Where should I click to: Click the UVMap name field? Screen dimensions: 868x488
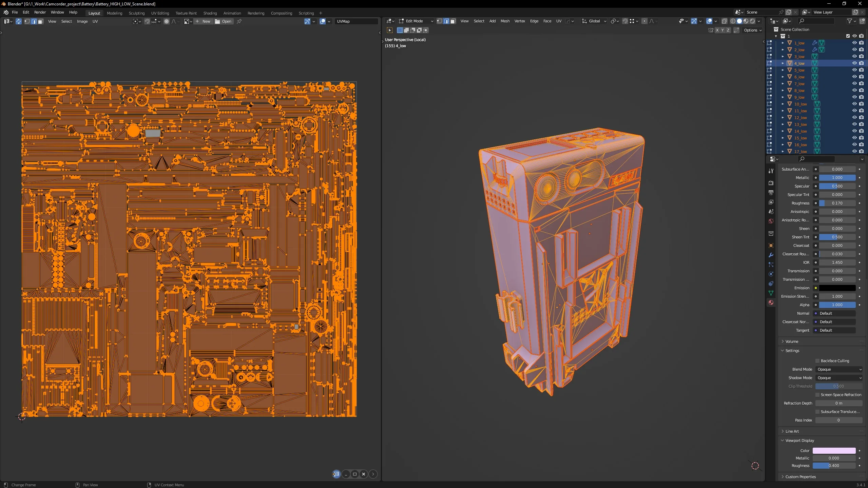coord(356,21)
